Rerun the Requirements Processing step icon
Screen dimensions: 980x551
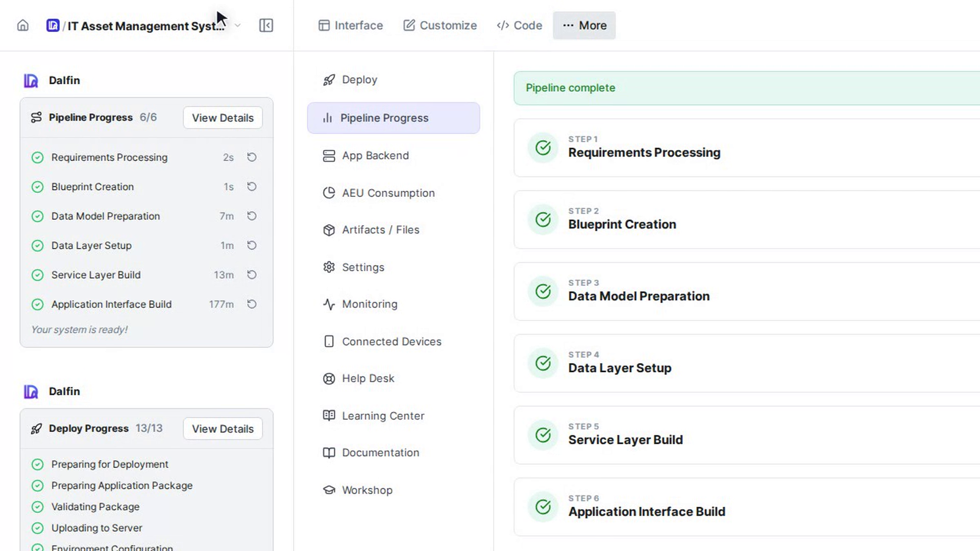252,157
